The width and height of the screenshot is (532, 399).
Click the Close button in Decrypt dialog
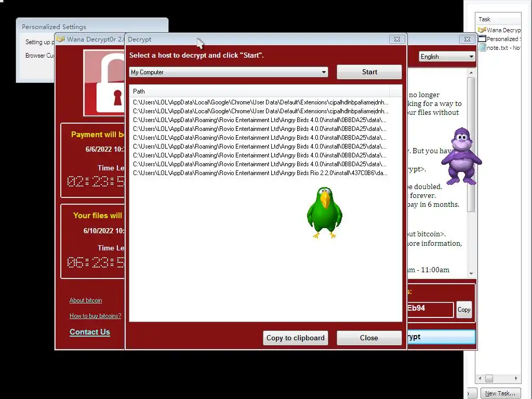[369, 338]
